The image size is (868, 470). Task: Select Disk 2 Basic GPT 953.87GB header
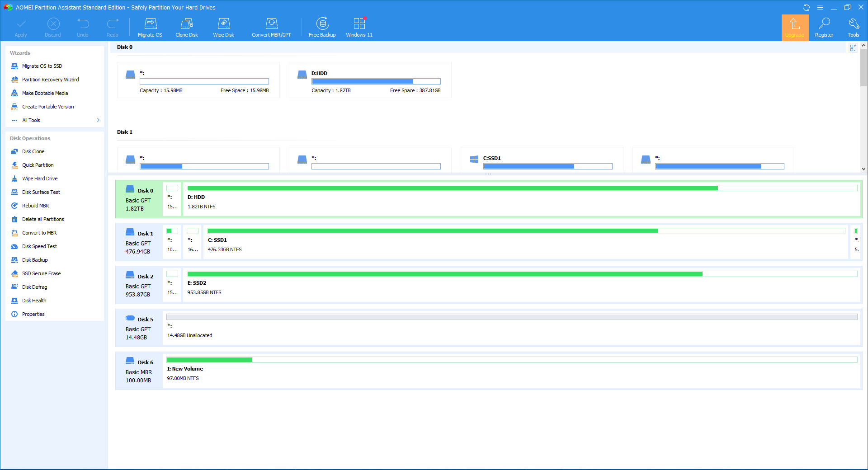(x=139, y=285)
